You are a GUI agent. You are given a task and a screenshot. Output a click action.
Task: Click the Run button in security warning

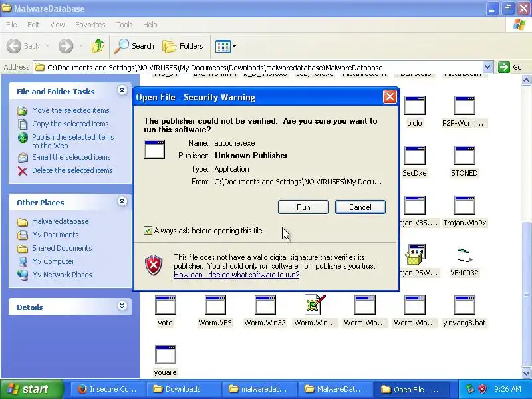pyautogui.click(x=303, y=207)
